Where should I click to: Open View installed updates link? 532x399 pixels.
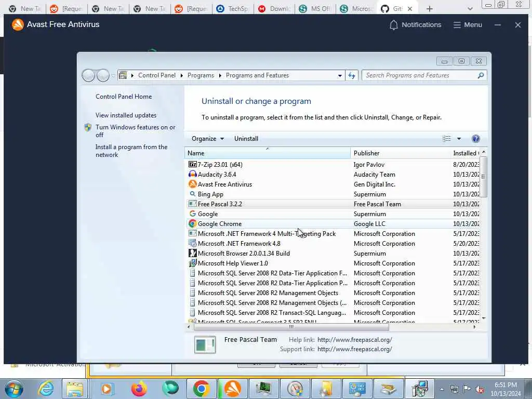126,115
